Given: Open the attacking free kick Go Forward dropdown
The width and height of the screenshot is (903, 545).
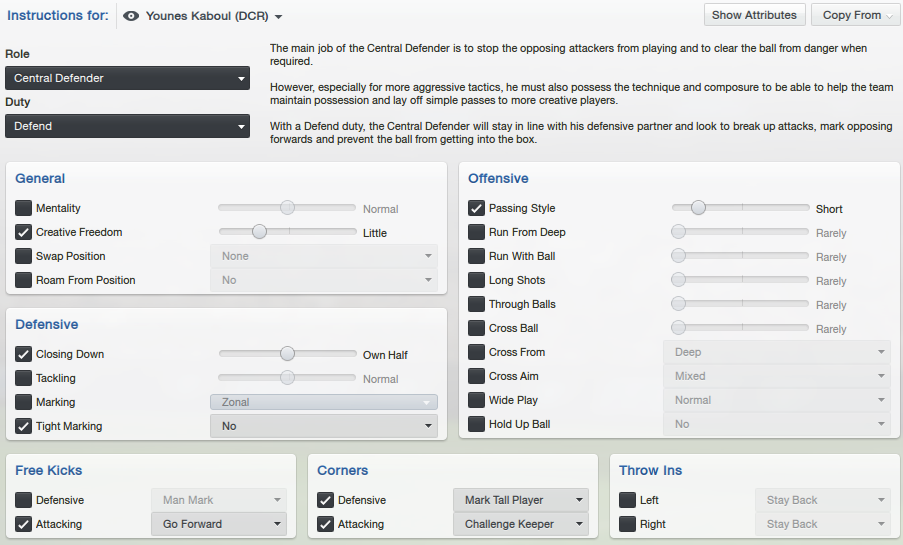Looking at the screenshot, I should point(219,524).
